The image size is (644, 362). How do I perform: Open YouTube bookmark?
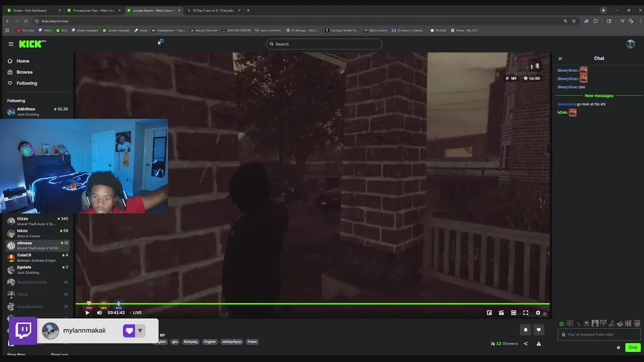26,30
